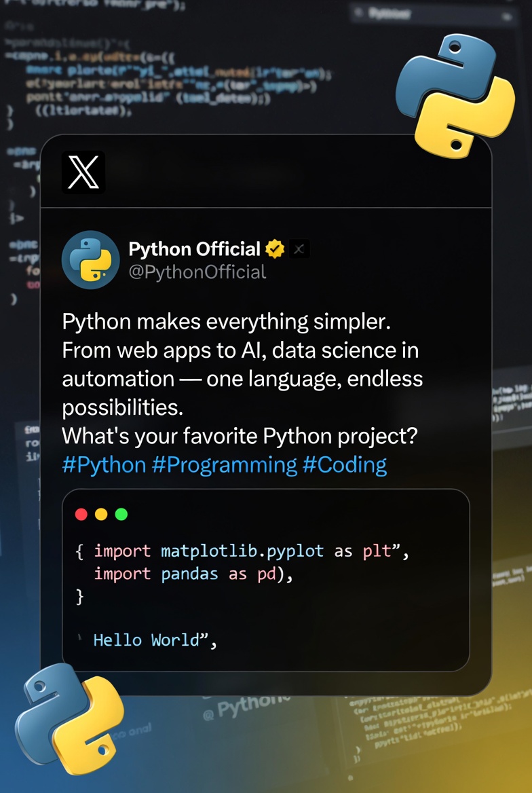Viewport: 532px width, 793px height.
Task: Click the red dot in the code window
Action: coord(81,515)
